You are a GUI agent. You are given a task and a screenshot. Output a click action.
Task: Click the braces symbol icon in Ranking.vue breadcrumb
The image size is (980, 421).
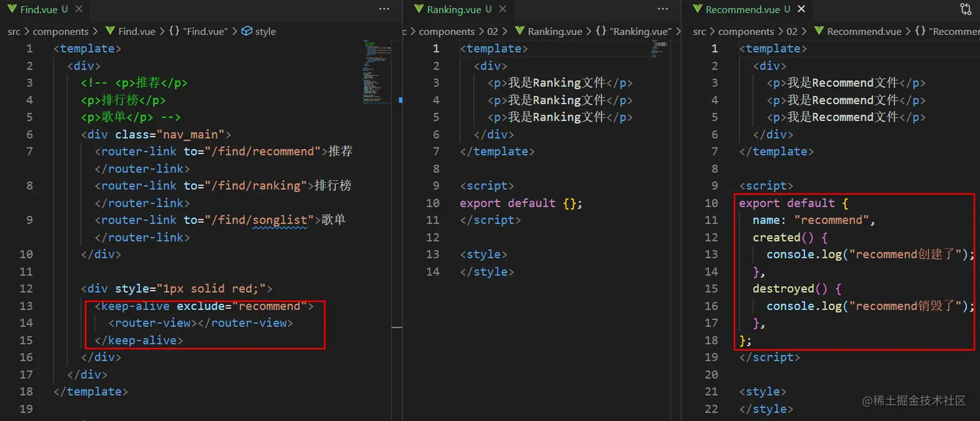click(601, 31)
